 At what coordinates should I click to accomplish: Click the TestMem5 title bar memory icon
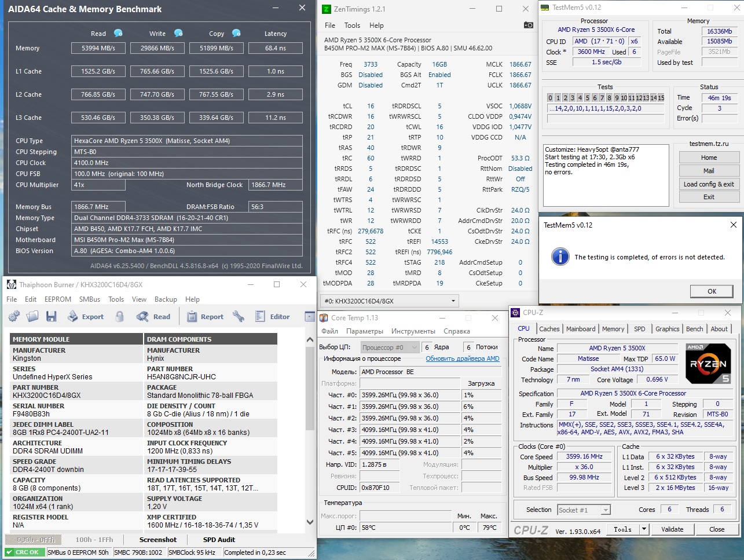click(x=544, y=8)
